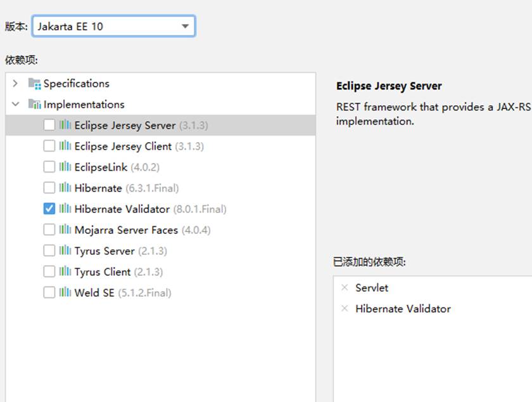
Task: Click the 已添加的依赖项 label
Action: pos(369,262)
